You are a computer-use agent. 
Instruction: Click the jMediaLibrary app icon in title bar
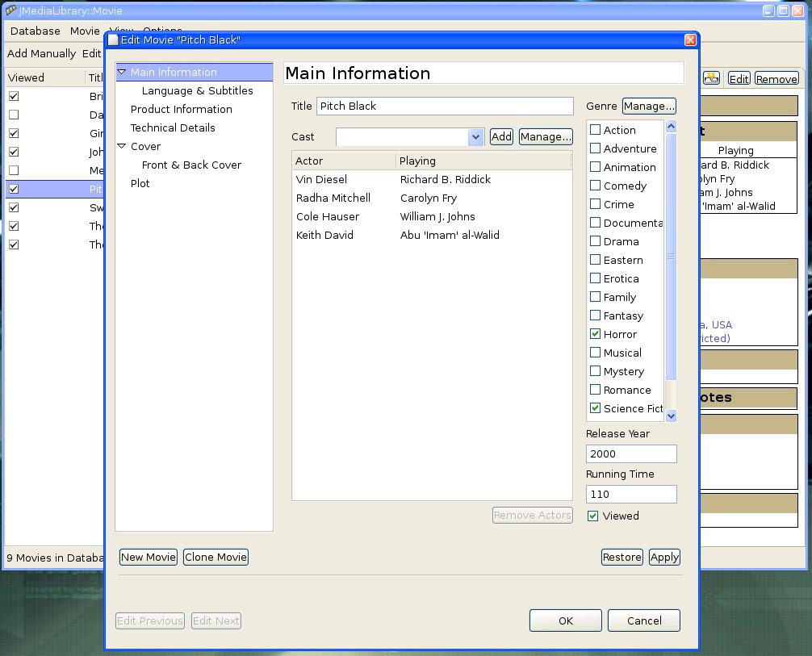10,9
